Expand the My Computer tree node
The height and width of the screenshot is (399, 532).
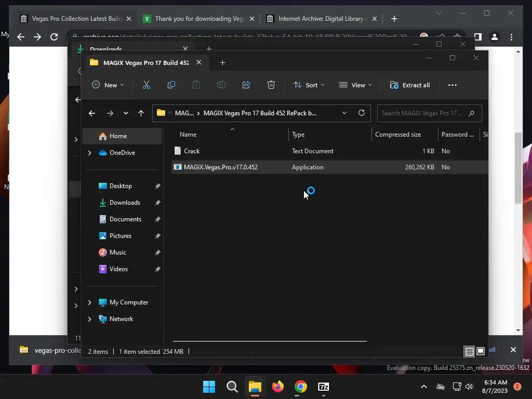[x=89, y=302]
